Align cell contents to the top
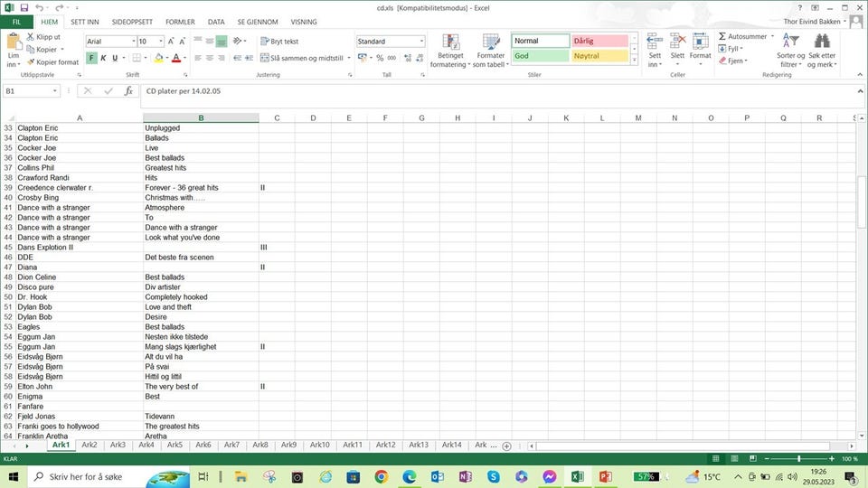 click(198, 41)
